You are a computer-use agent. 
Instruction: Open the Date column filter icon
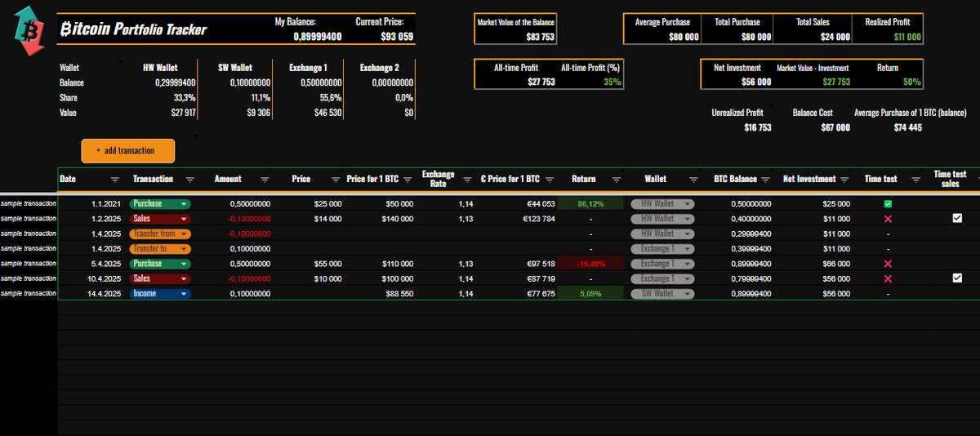point(114,179)
